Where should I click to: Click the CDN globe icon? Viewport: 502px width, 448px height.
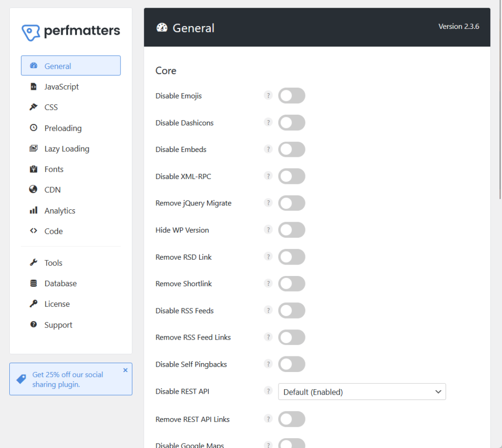pos(33,189)
